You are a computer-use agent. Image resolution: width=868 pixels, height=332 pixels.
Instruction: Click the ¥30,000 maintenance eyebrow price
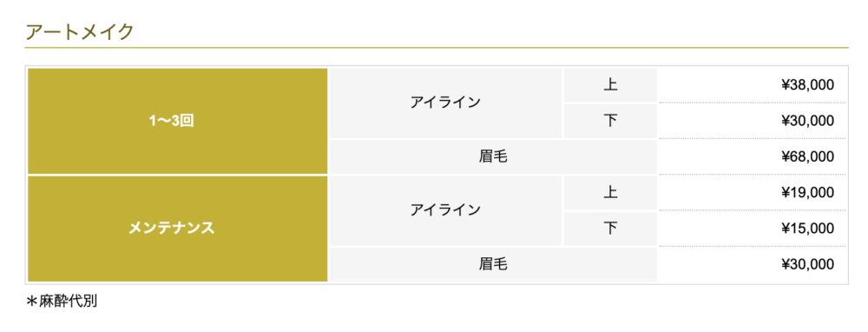(807, 264)
